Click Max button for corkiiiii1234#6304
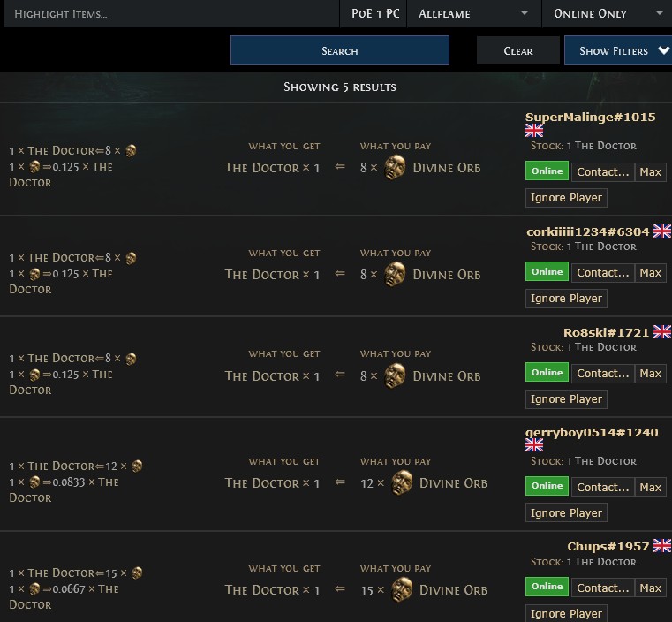The width and height of the screenshot is (672, 622). pyautogui.click(x=650, y=273)
